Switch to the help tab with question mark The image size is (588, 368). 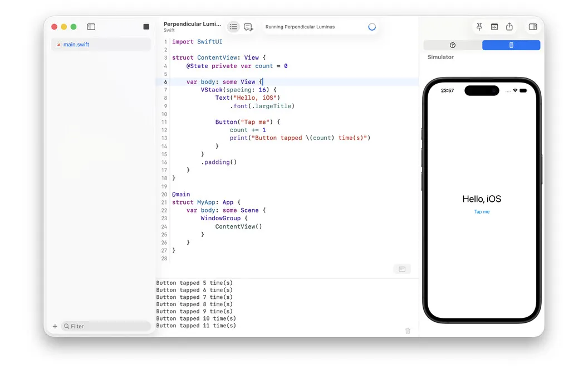coord(453,45)
